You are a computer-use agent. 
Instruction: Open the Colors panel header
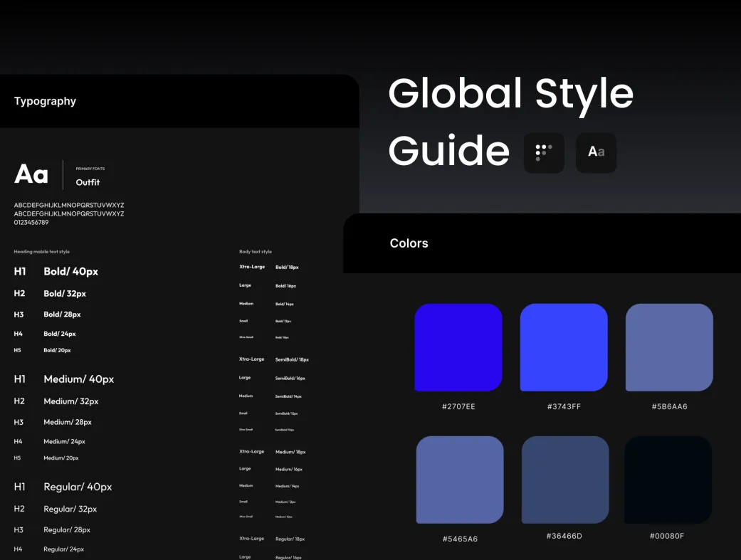[409, 243]
